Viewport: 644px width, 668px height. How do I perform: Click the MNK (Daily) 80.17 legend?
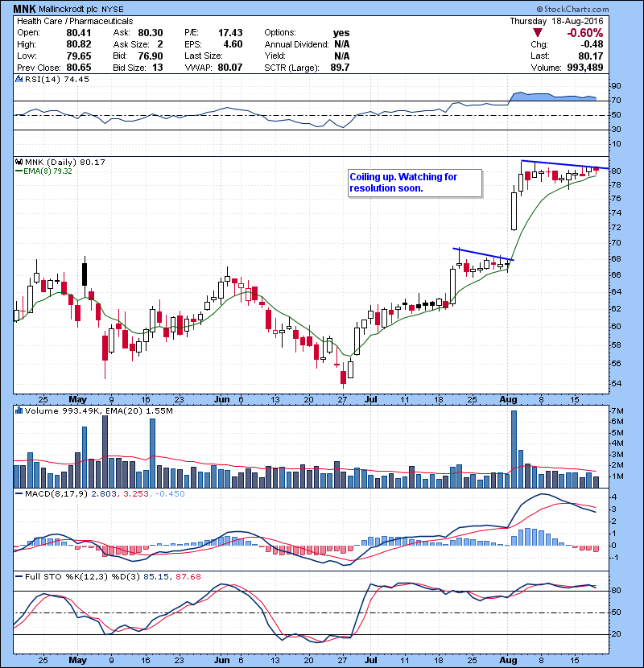tap(64, 162)
